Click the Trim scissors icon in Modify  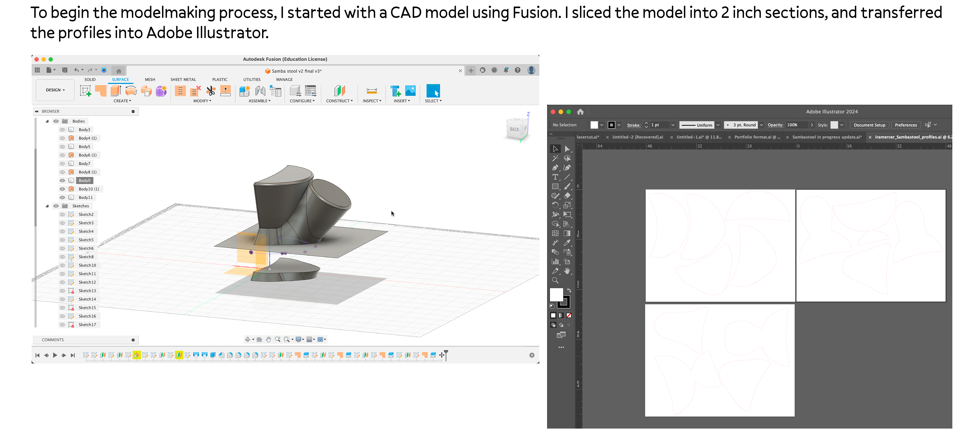(210, 91)
